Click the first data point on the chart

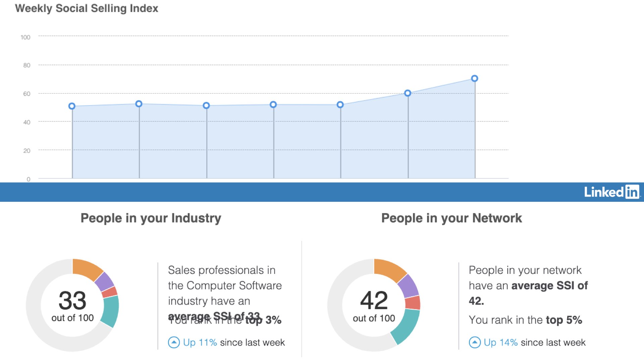[72, 106]
